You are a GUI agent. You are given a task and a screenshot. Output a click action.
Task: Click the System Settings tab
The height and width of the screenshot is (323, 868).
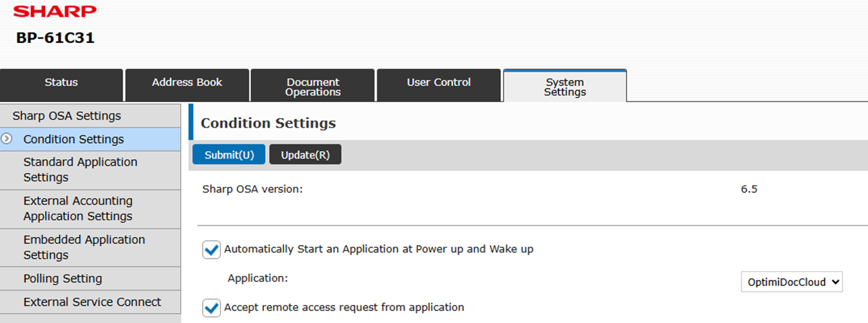(x=565, y=87)
